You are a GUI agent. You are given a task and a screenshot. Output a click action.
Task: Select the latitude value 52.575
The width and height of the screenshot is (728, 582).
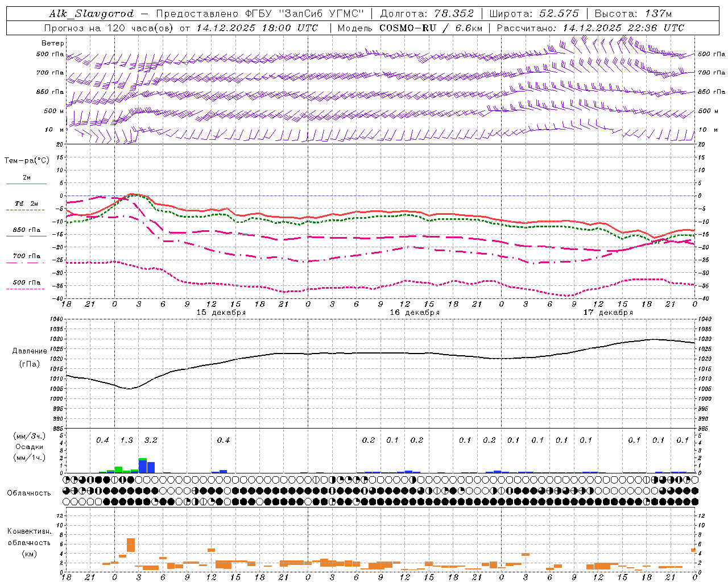point(560,14)
